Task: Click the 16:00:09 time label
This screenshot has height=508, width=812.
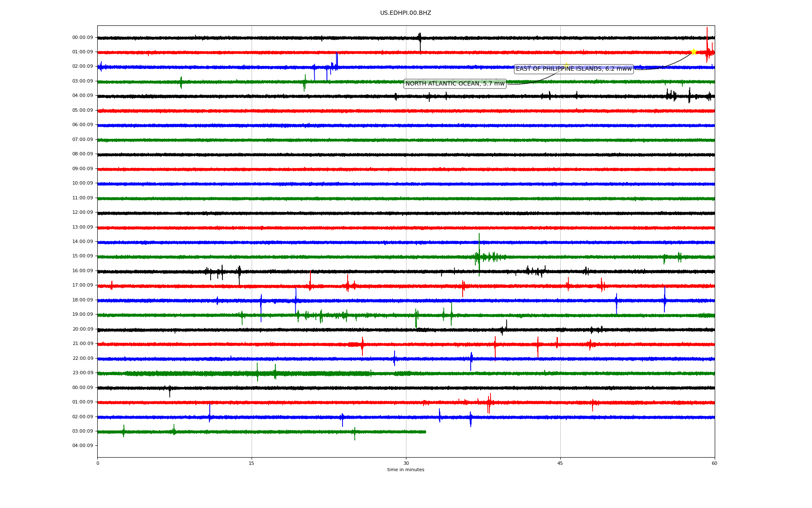Action: [x=82, y=271]
